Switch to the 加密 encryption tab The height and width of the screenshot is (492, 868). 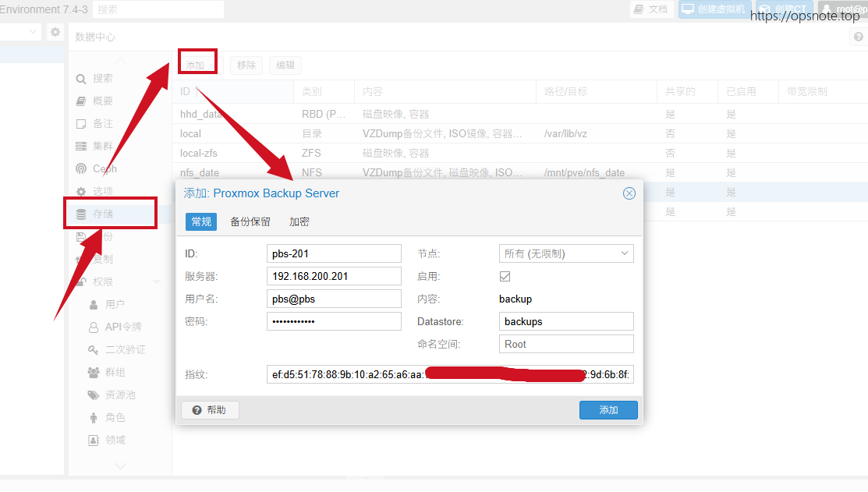point(299,222)
